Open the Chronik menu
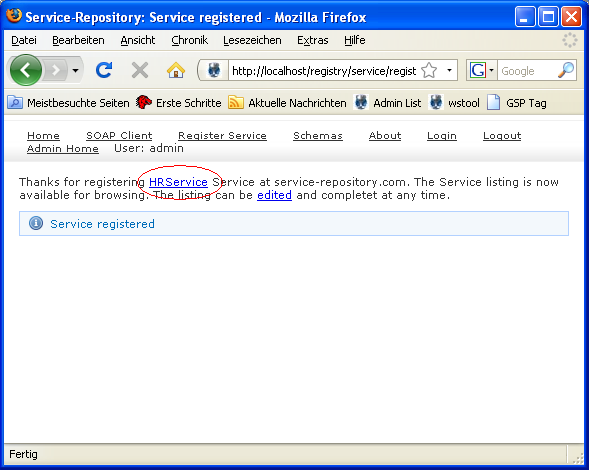Screen dimensions: 589x470 tap(189, 40)
